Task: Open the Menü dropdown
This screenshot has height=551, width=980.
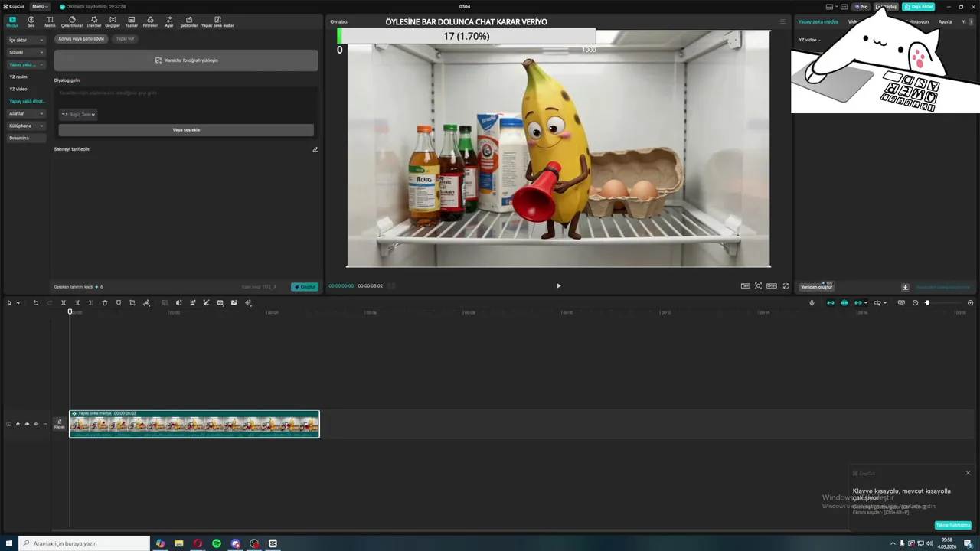Action: point(40,7)
